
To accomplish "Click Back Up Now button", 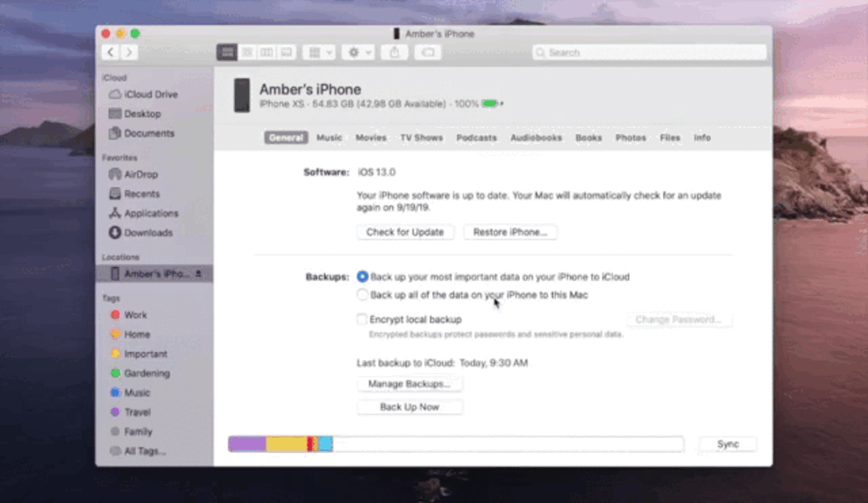I will [409, 408].
